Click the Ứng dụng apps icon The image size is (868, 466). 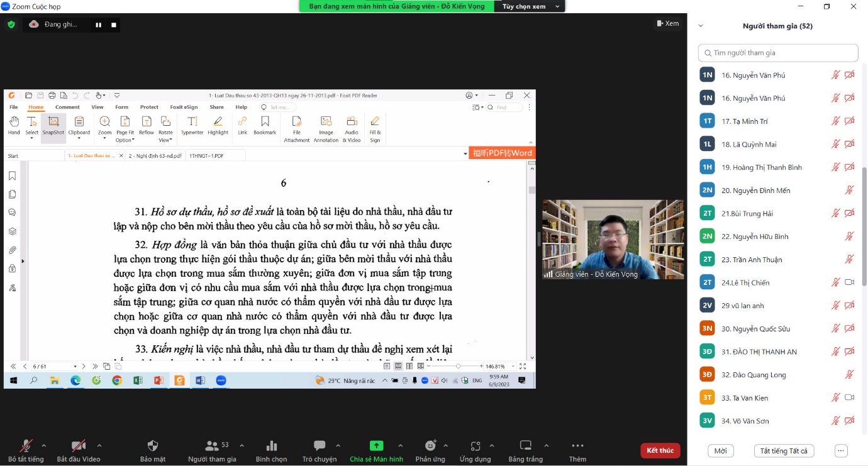click(x=475, y=446)
